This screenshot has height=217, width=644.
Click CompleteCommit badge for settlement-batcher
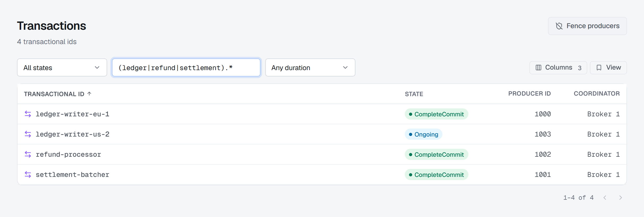436,175
